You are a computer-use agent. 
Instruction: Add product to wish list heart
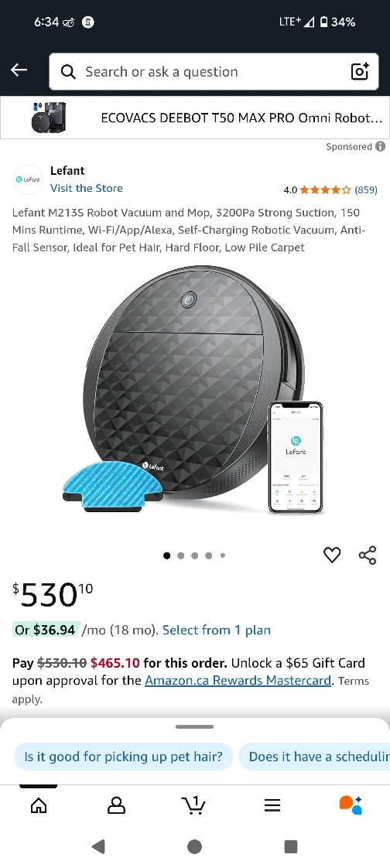(x=332, y=555)
